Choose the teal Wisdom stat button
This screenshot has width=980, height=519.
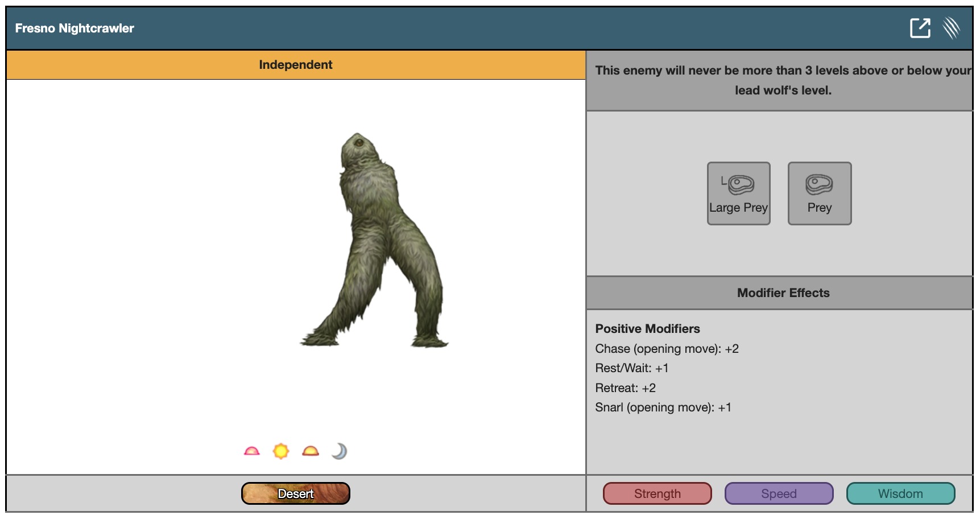(x=900, y=493)
